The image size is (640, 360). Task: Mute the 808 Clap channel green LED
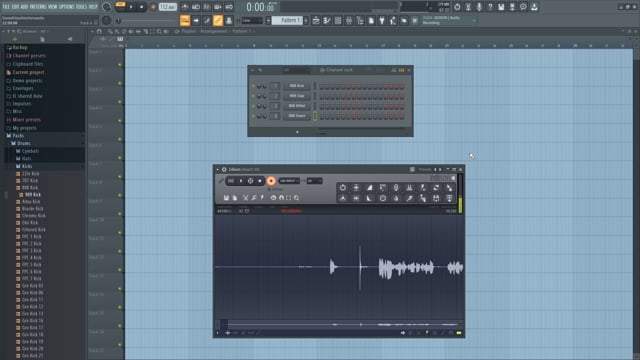253,96
